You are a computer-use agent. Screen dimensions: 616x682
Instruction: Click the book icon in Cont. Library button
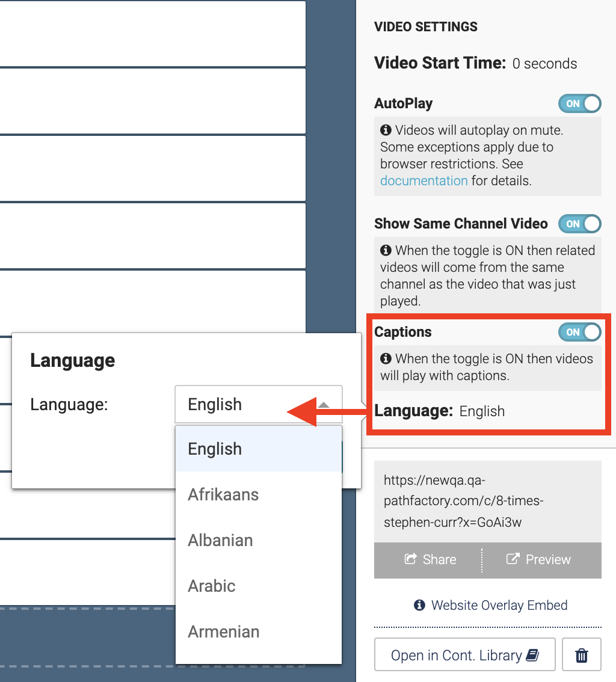coord(532,655)
